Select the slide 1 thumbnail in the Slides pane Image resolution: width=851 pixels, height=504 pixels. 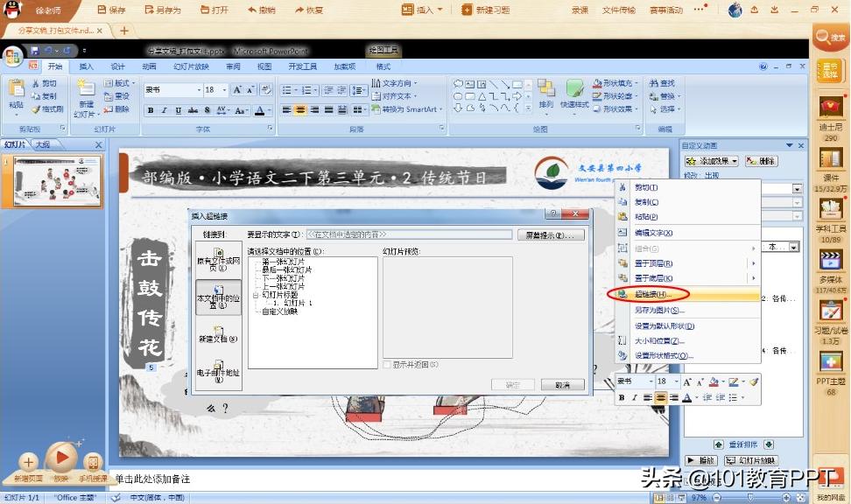[x=56, y=180]
